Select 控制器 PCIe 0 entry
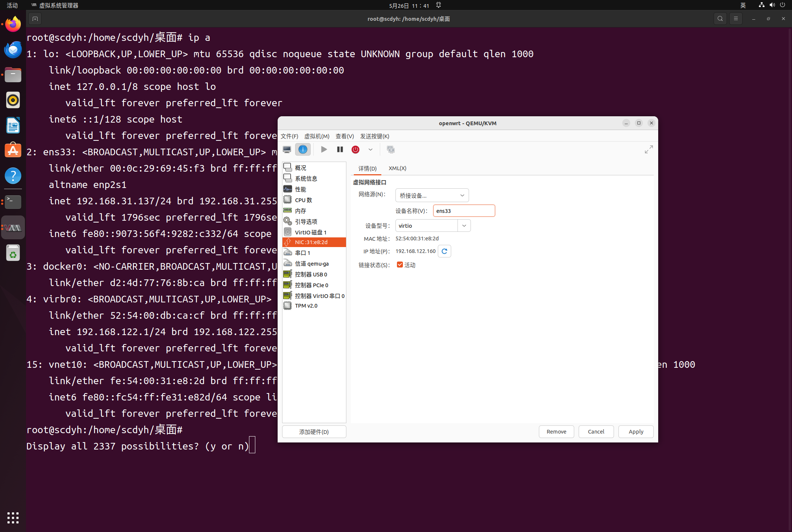Image resolution: width=792 pixels, height=532 pixels. [314, 285]
